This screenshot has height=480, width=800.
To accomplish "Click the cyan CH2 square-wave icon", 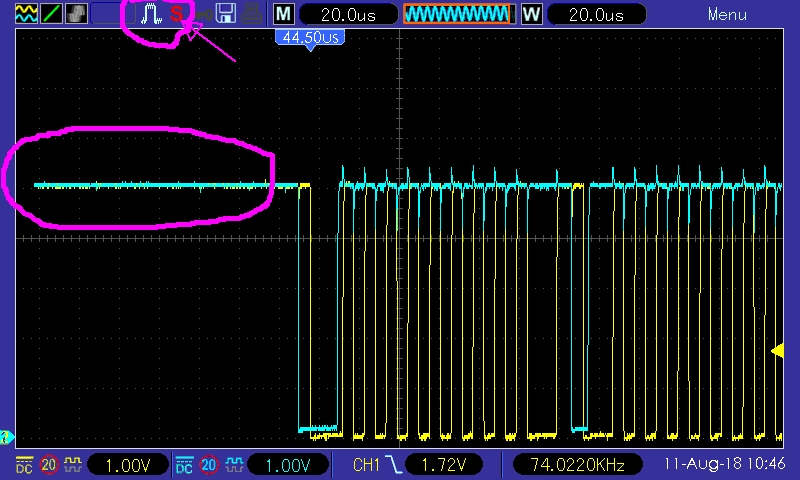I will (x=234, y=465).
